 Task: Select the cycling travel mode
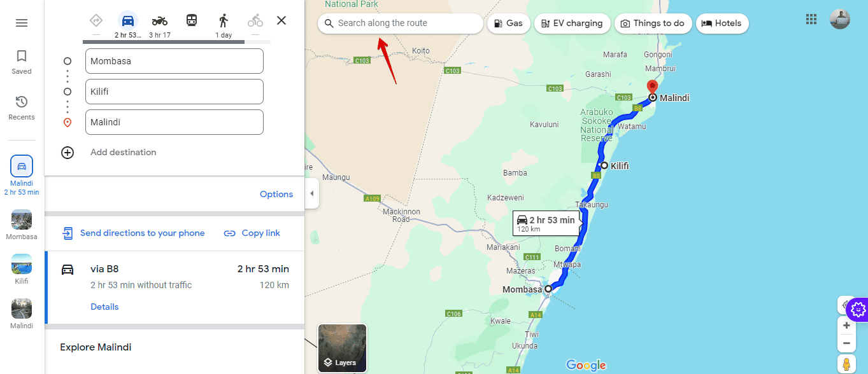pos(255,20)
